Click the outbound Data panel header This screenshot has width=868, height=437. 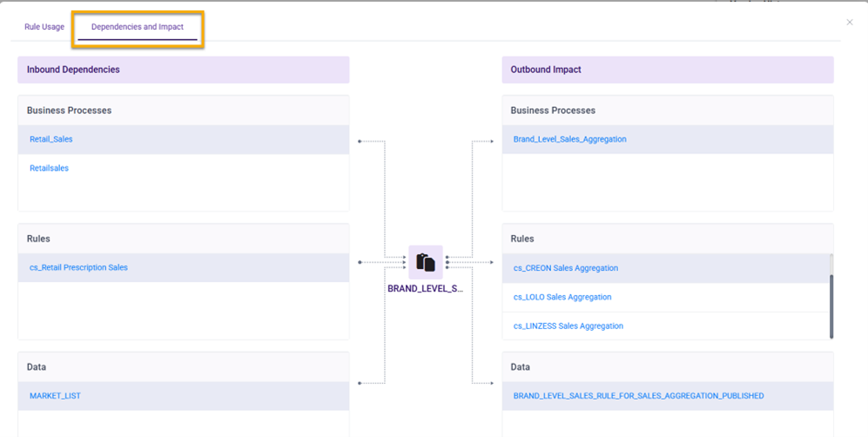point(521,367)
